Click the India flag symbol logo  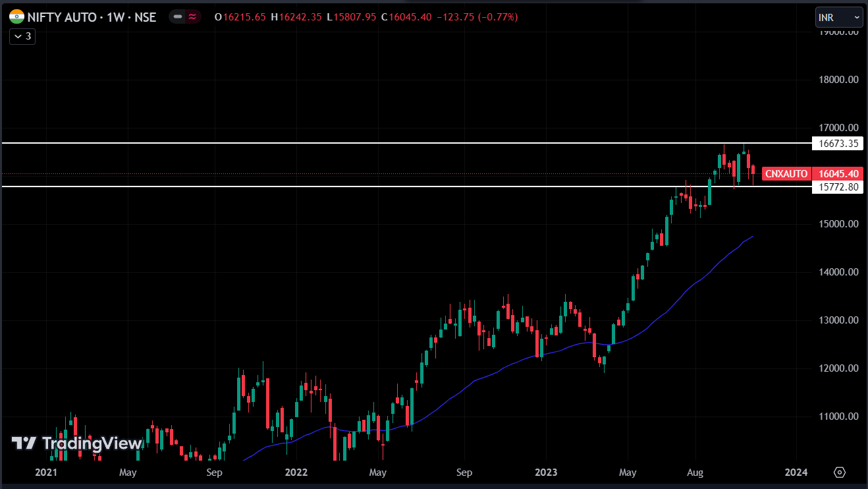coord(16,16)
